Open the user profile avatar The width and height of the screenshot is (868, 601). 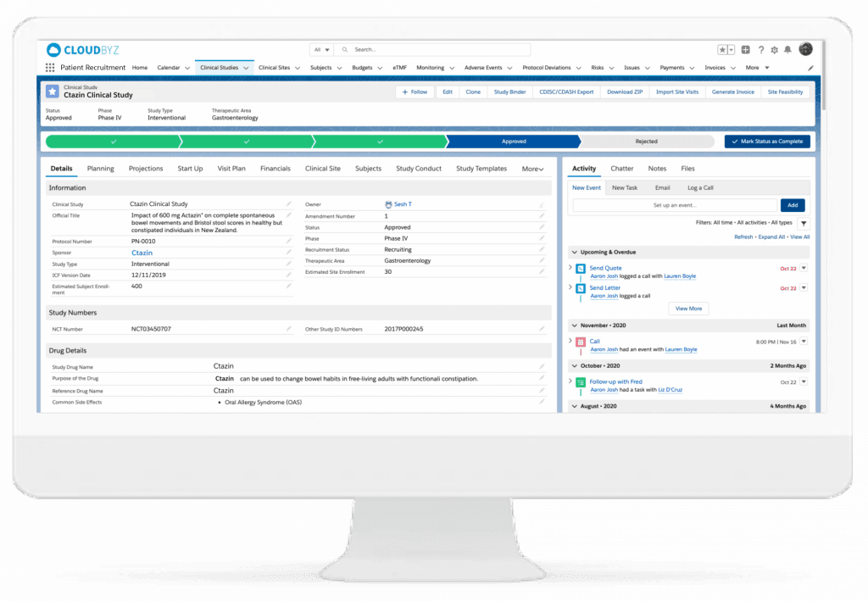[x=805, y=49]
